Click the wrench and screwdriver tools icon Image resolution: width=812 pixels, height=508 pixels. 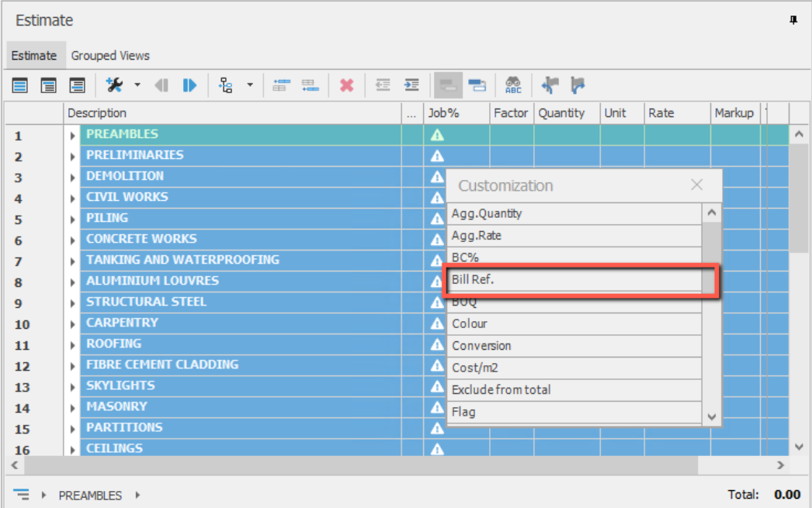click(x=114, y=85)
